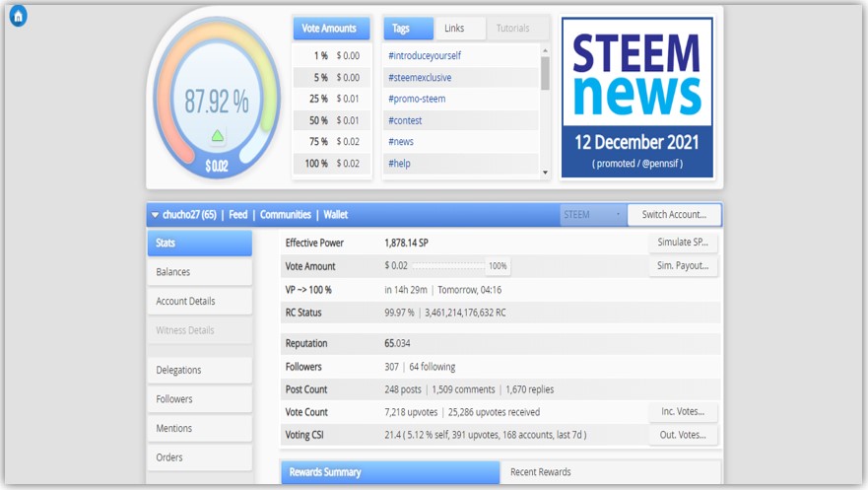Open the Links tab
The width and height of the screenshot is (868, 490).
pos(459,29)
